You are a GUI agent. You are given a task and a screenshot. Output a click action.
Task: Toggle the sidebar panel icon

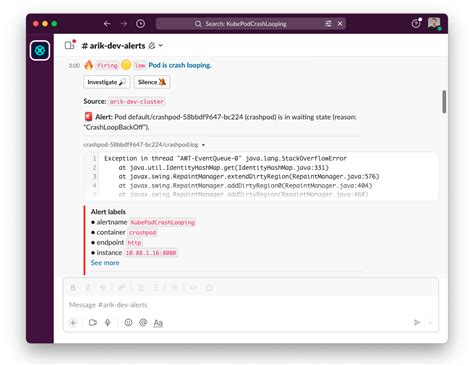click(x=70, y=45)
